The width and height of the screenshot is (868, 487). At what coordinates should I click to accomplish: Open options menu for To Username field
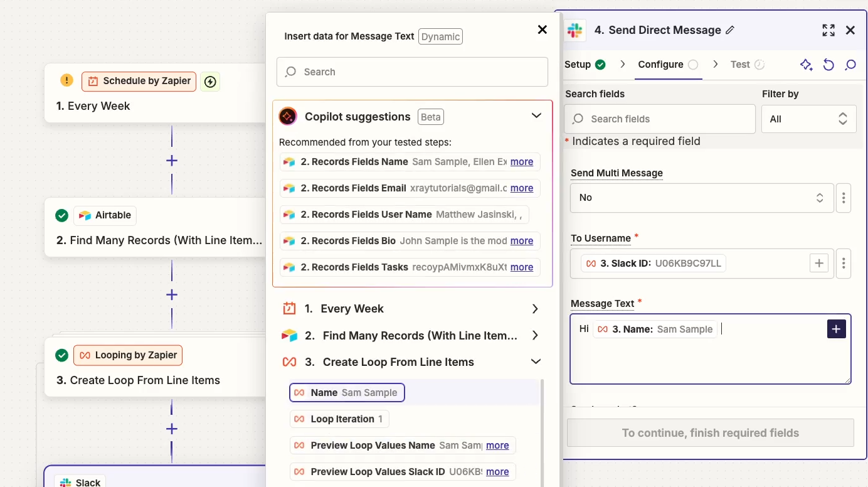(844, 264)
